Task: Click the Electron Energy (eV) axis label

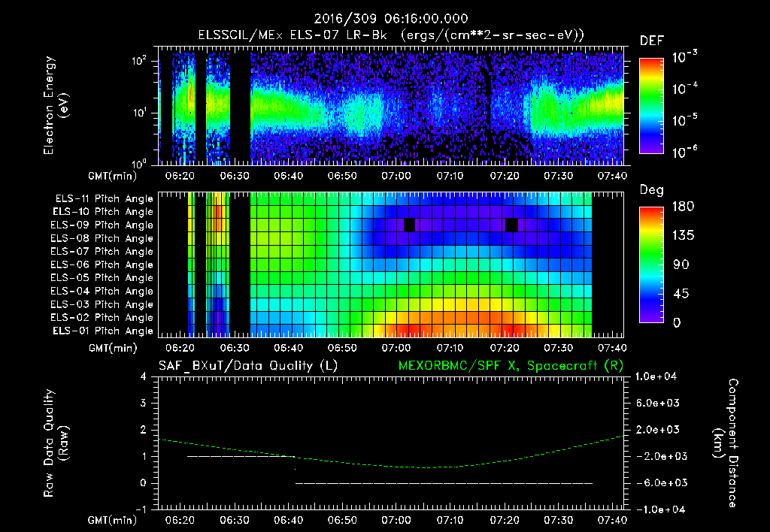Action: [56, 105]
